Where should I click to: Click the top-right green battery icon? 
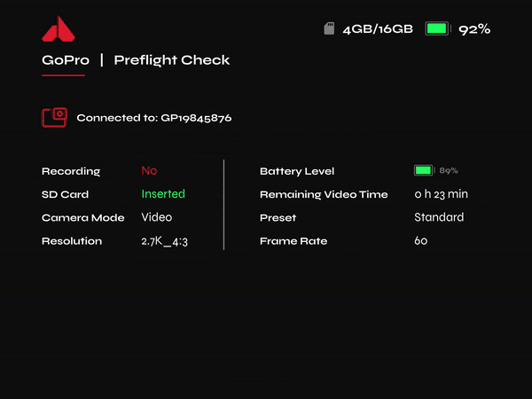click(438, 28)
